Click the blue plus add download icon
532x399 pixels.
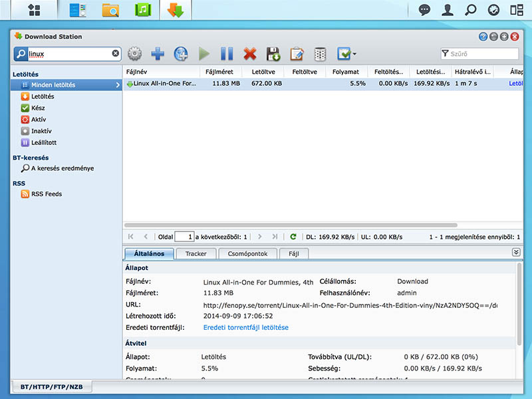[158, 54]
